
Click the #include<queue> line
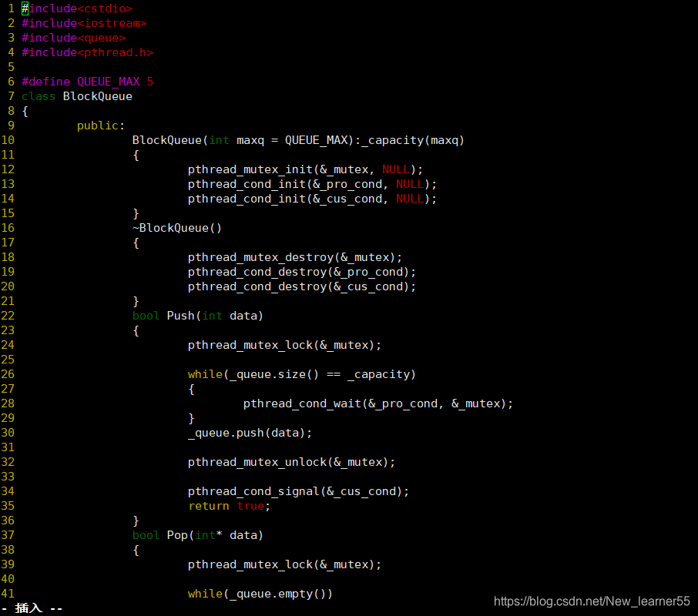[x=73, y=38]
